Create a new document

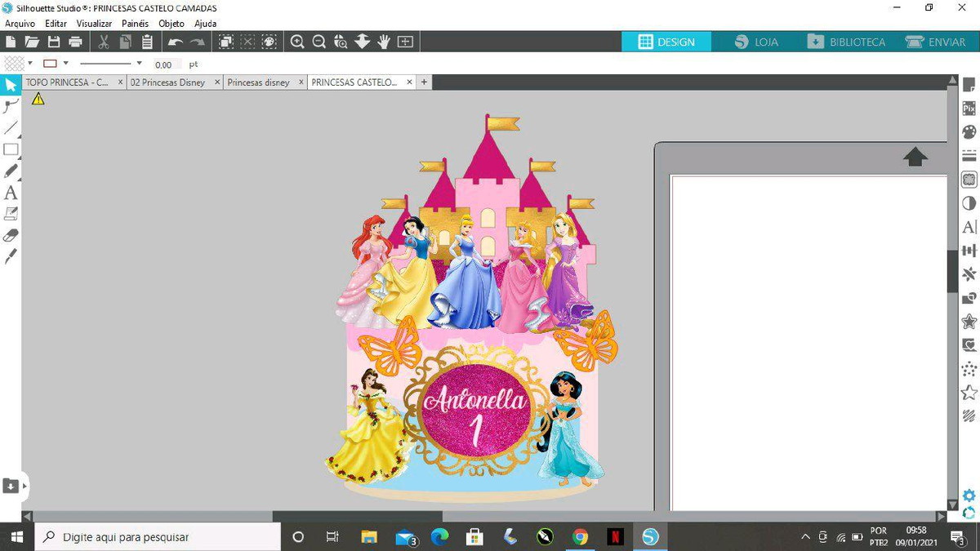tap(10, 42)
